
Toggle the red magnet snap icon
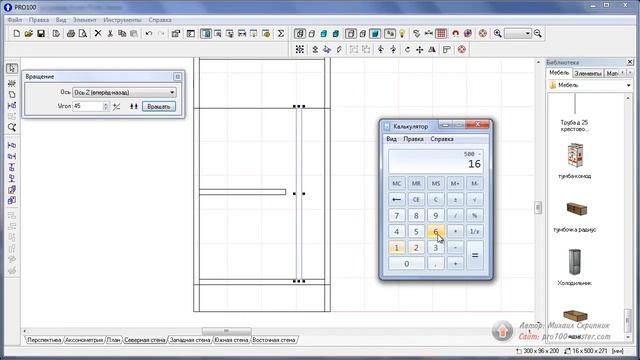pyautogui.click(x=456, y=33)
